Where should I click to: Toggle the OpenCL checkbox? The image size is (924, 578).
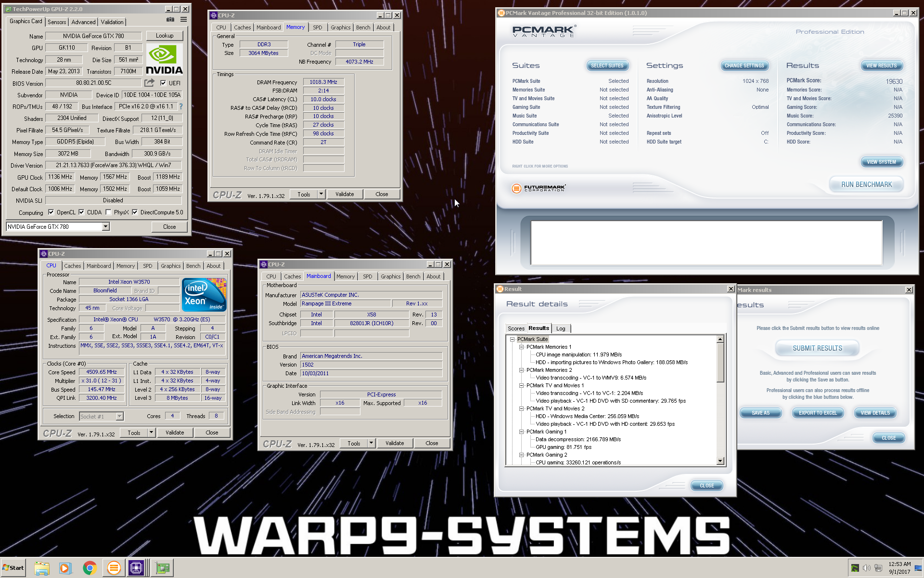pyautogui.click(x=51, y=212)
